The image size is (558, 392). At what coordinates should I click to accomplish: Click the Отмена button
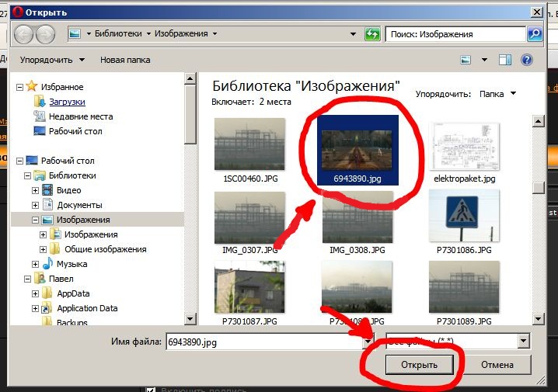point(497,365)
